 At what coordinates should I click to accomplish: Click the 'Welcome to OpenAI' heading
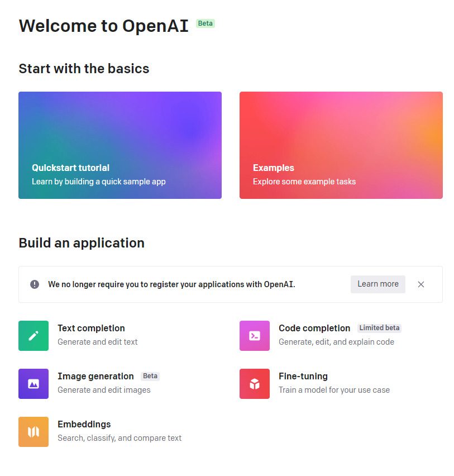pos(103,26)
